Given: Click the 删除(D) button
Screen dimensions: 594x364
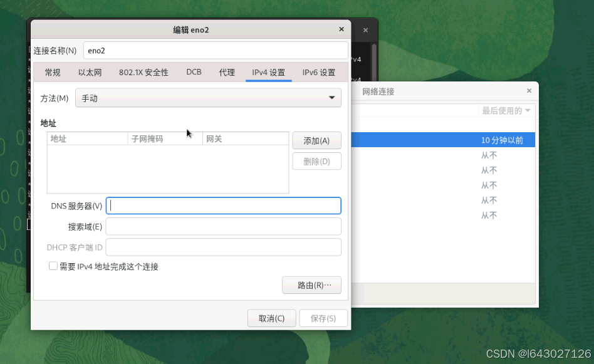Looking at the screenshot, I should [316, 162].
